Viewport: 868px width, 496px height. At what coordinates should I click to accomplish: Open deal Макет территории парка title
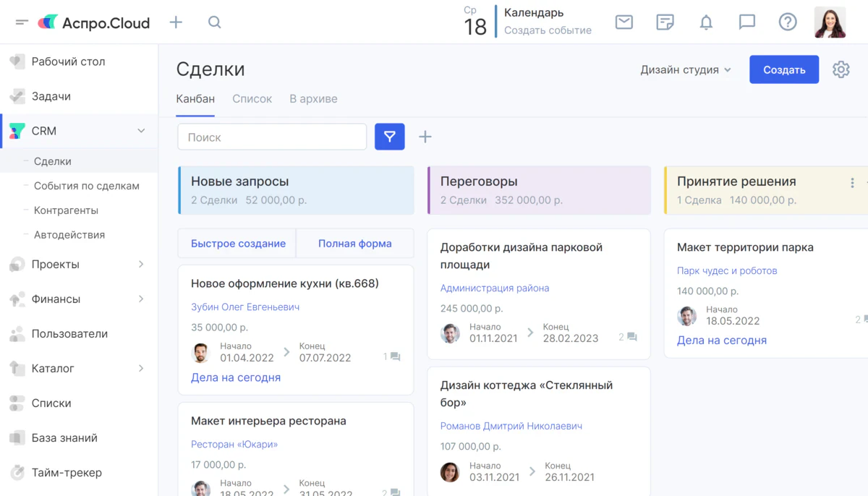click(745, 247)
